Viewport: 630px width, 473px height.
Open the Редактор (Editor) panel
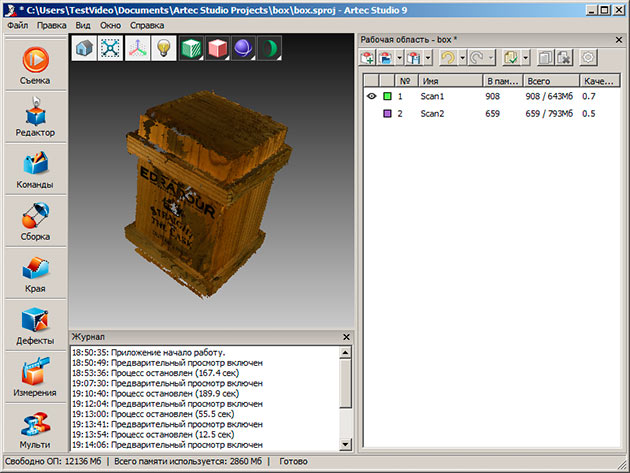[34, 116]
